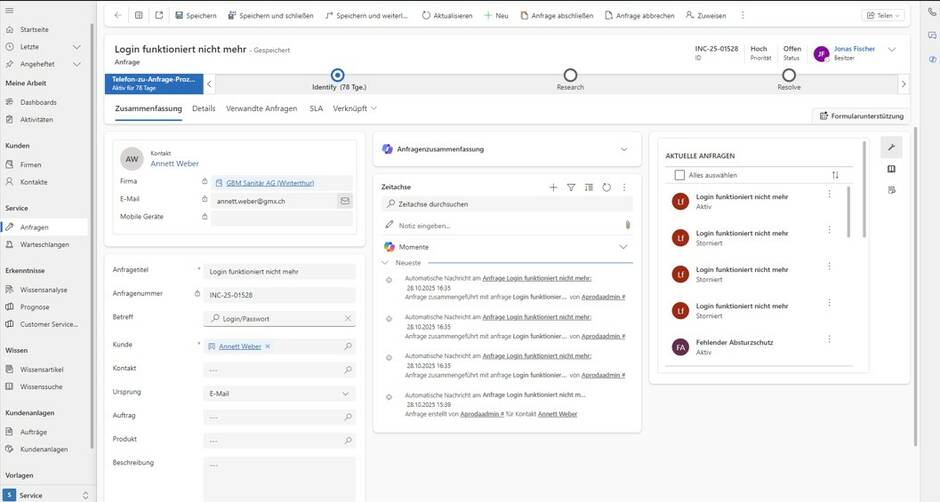This screenshot has width=940, height=502.
Task: Open timeline more options menu
Action: [x=624, y=188]
